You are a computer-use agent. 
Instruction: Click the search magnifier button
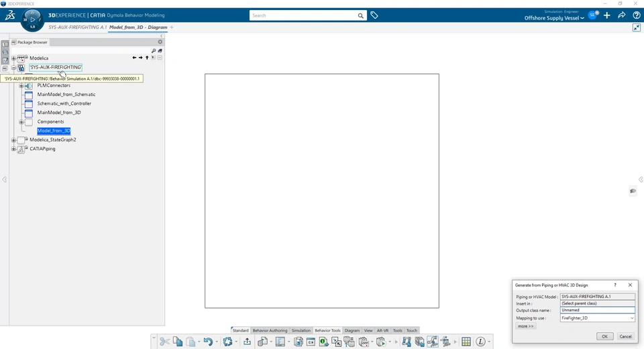pos(360,15)
